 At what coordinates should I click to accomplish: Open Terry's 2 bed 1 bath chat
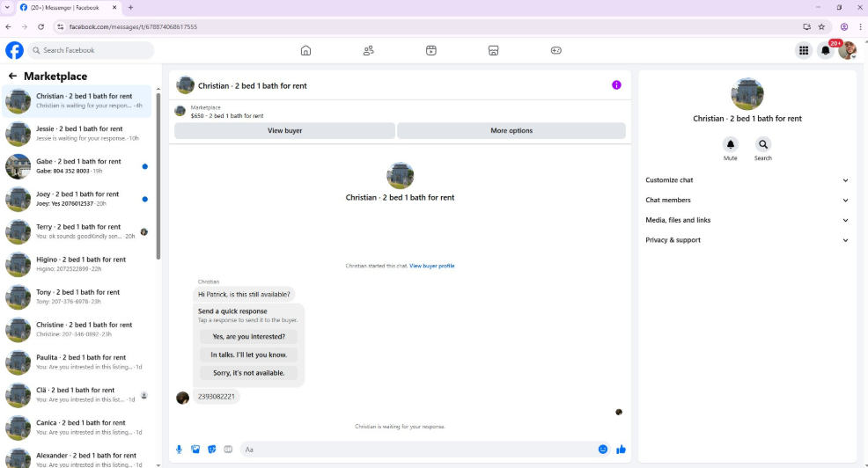coord(77,231)
